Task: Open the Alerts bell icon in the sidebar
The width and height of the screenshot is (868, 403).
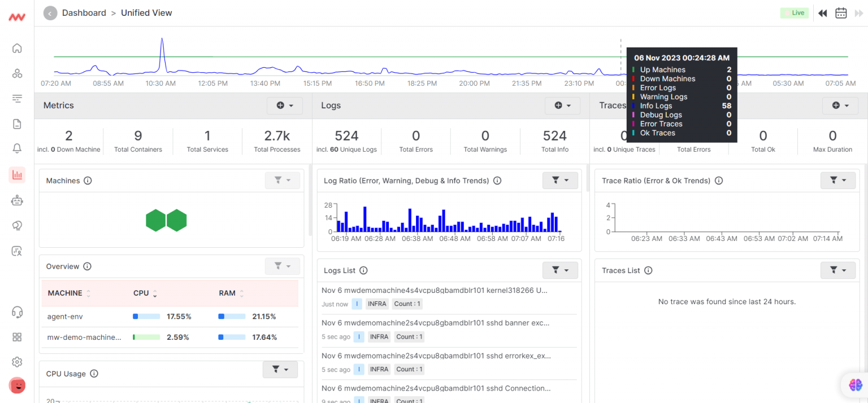Action: click(x=17, y=148)
